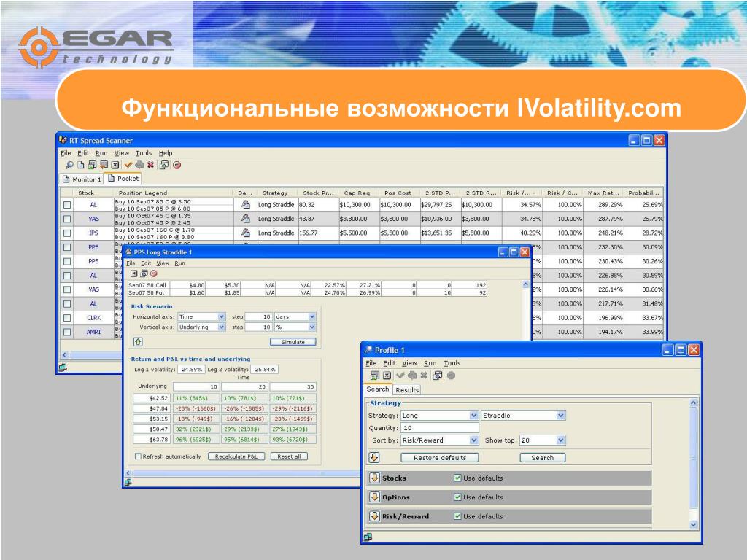The height and width of the screenshot is (560, 747).
Task: Open the Strategy Long dropdown
Action: click(x=473, y=415)
